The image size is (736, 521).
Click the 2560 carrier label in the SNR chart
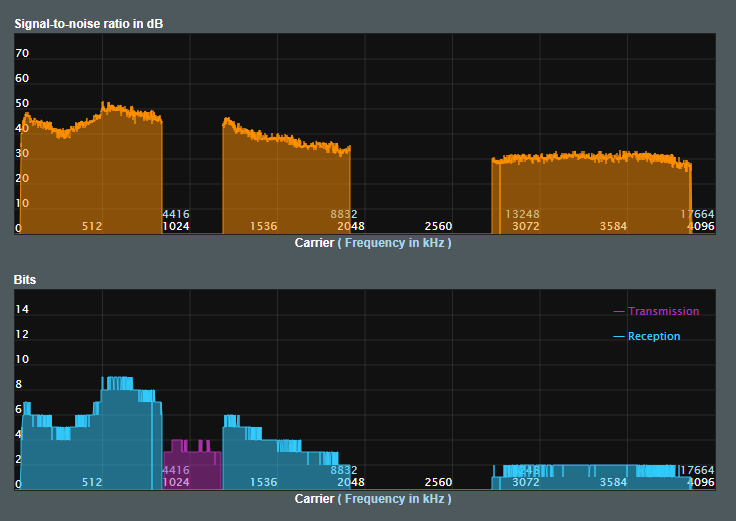tap(438, 226)
